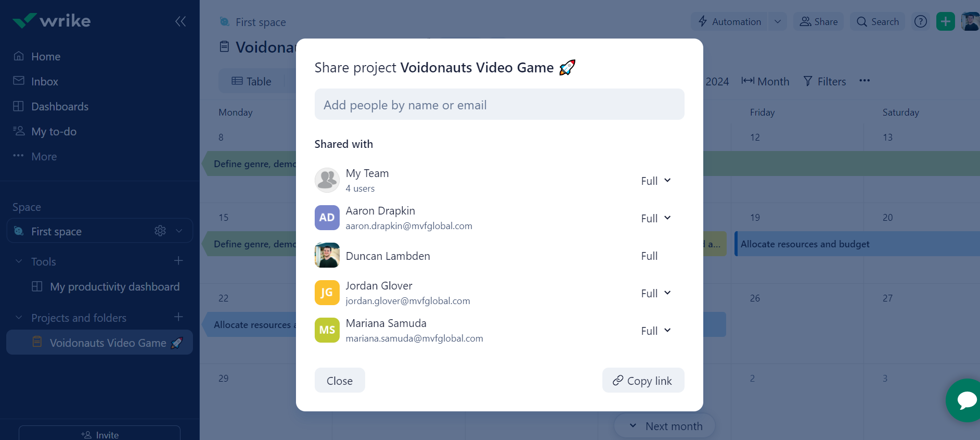Go to Inbox in sidebar
The image size is (980, 440).
[x=45, y=82]
